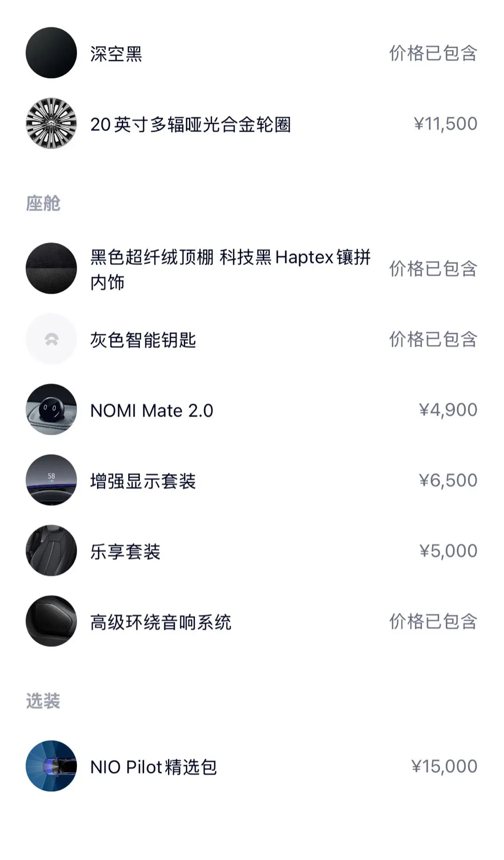Select the 灰色智能钥匙 text label

pos(143,340)
